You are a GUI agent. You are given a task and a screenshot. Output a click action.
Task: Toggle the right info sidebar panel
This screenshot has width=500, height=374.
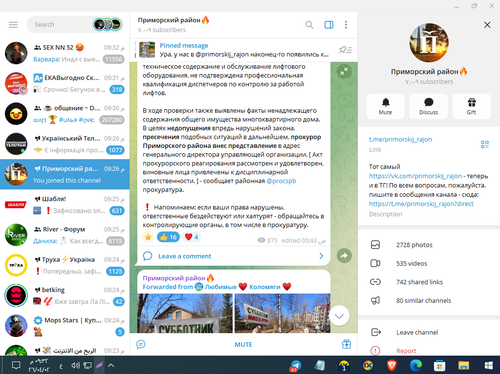tap(329, 25)
